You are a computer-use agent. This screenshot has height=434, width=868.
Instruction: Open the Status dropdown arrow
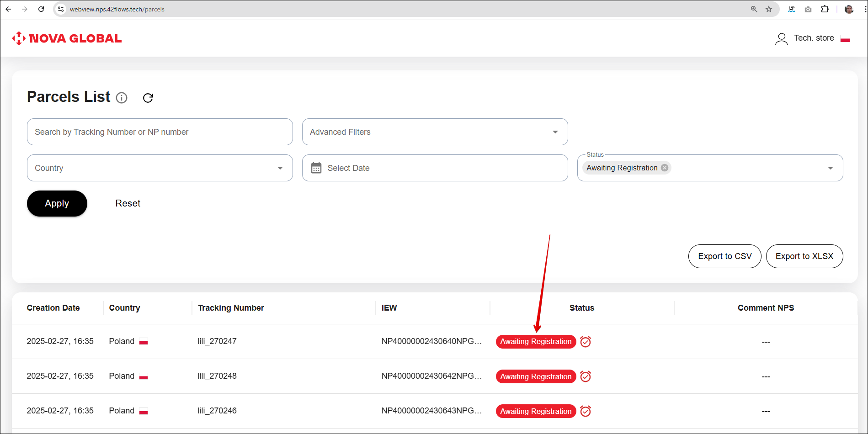pos(830,168)
